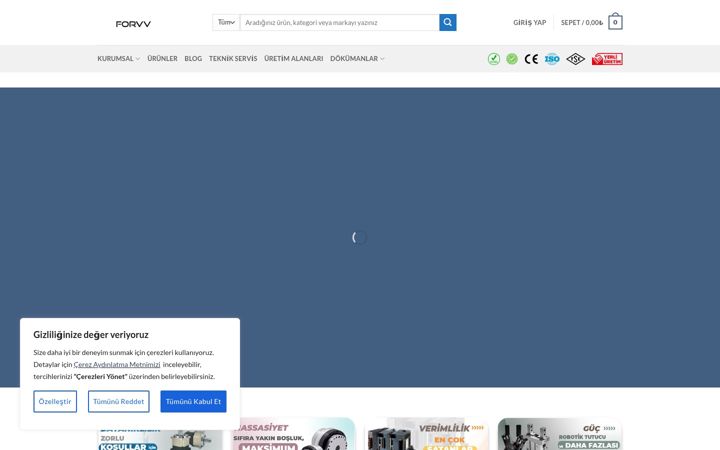Viewport: 720px width, 450px height.
Task: Click the CE certification icon
Action: pos(531,59)
